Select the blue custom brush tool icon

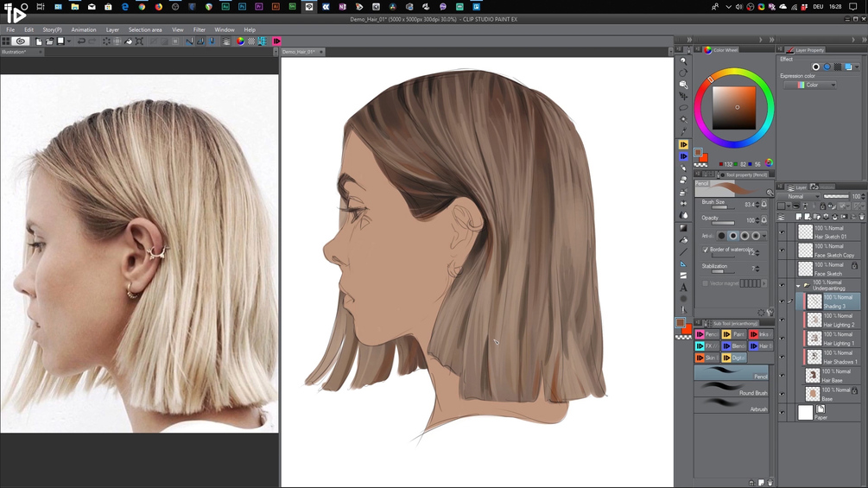[684, 156]
